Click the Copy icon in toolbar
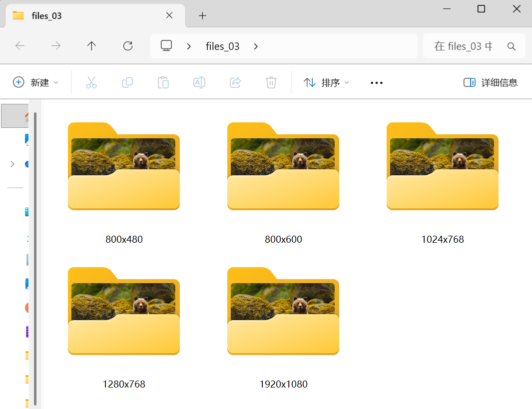Screen dimensions: 532x409 tap(127, 82)
